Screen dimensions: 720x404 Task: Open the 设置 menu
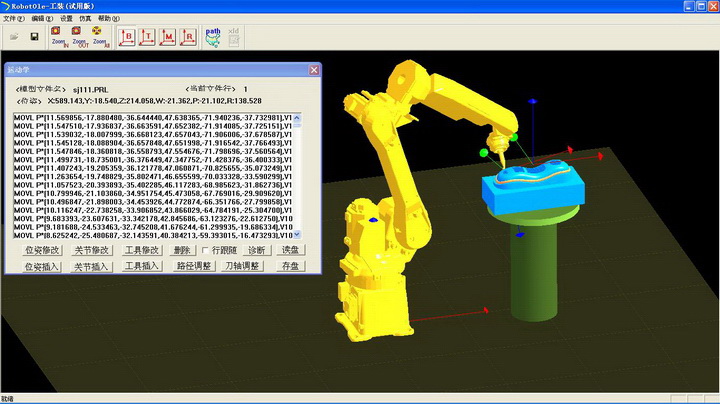[66, 18]
